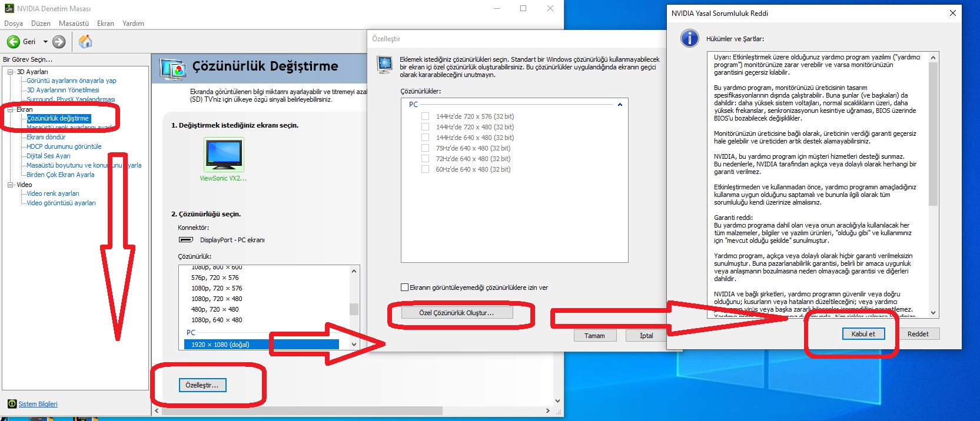Image resolution: width=980 pixels, height=421 pixels.
Task: Open Düzen menu
Action: click(41, 24)
